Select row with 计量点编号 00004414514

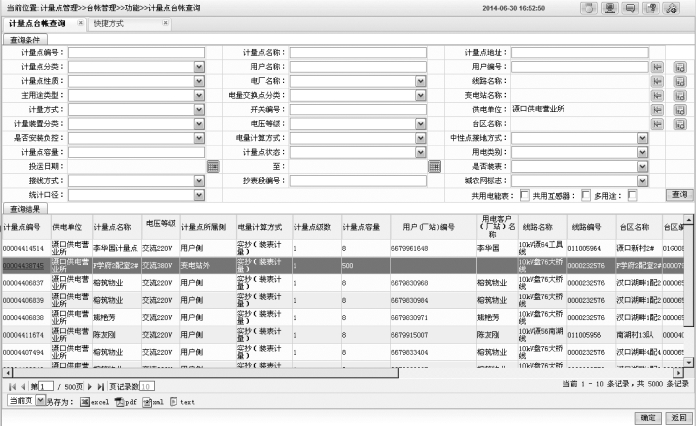pyautogui.click(x=343, y=248)
